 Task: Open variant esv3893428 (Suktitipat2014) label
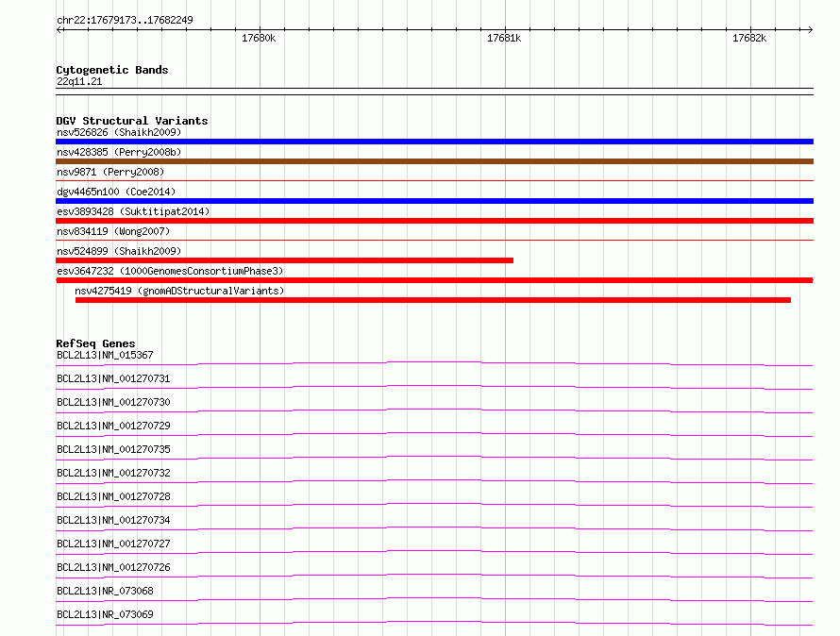coord(133,211)
